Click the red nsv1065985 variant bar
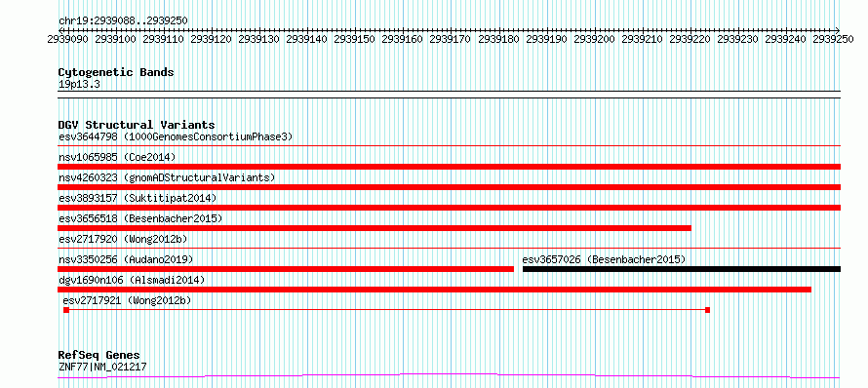Screen dimensions: 868x388 point(449,167)
